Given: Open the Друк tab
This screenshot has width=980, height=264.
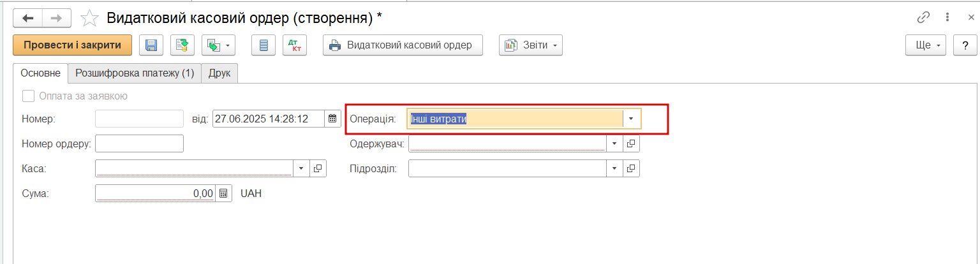Looking at the screenshot, I should pyautogui.click(x=220, y=73).
